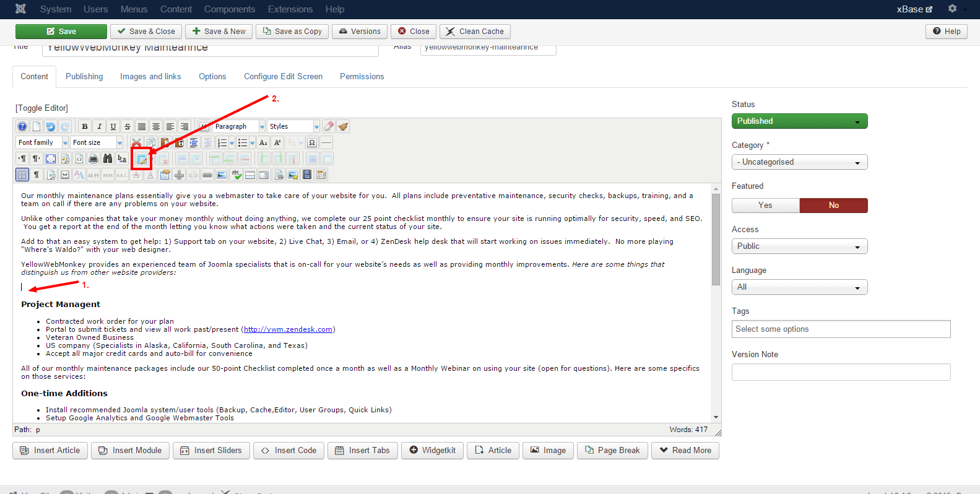Viewport: 980px width, 494px height.
Task: Insert superscript formatting
Action: click(277, 142)
